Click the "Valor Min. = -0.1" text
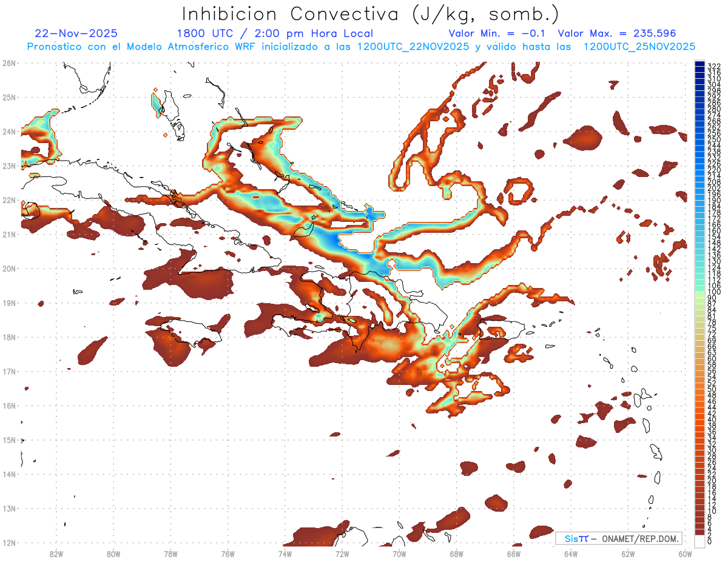728x562 pixels. [x=498, y=33]
